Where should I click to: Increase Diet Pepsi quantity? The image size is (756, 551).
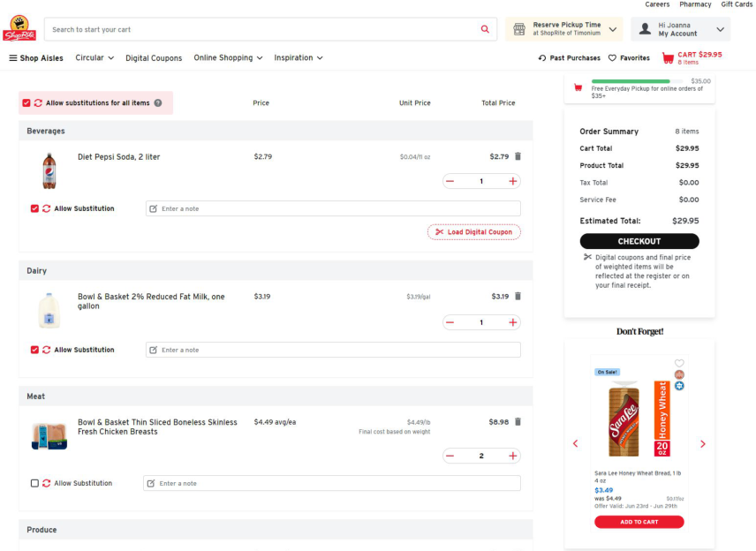[x=512, y=181]
